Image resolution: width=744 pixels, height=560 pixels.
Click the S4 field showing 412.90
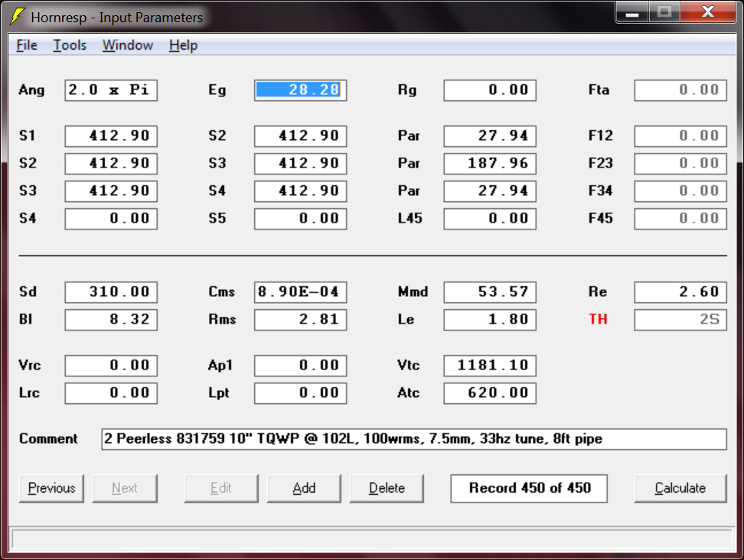point(300,191)
